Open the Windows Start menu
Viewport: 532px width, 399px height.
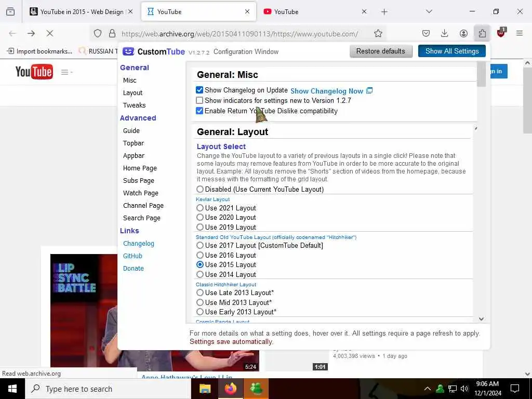(x=12, y=389)
